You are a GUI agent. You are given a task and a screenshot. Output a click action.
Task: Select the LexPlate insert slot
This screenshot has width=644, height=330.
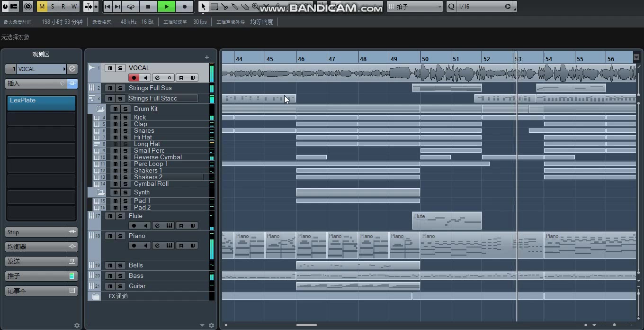click(41, 103)
